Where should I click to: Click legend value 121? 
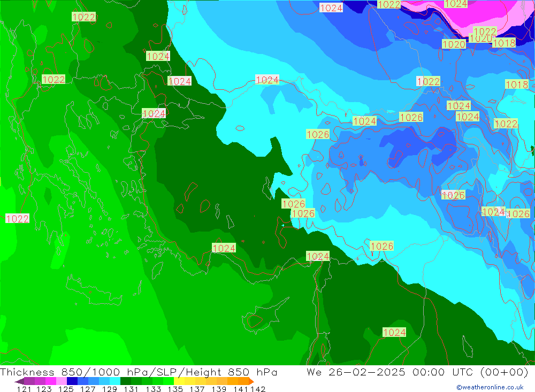pos(24,389)
